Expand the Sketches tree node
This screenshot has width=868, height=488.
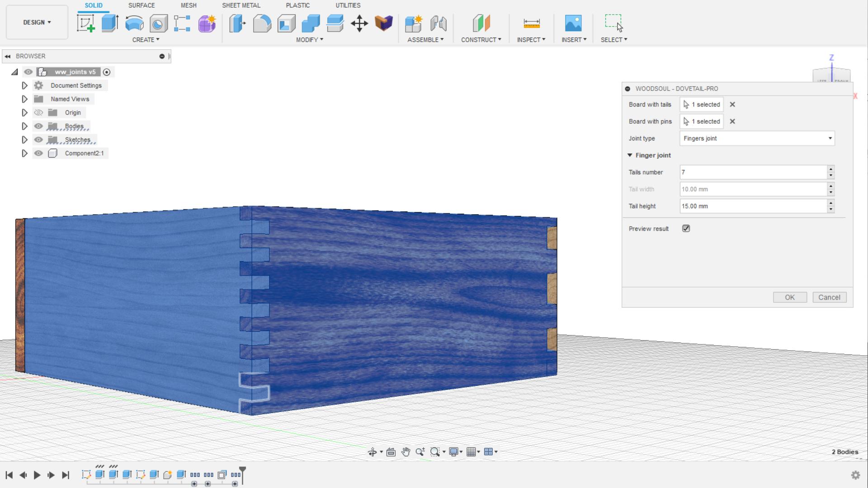point(25,140)
